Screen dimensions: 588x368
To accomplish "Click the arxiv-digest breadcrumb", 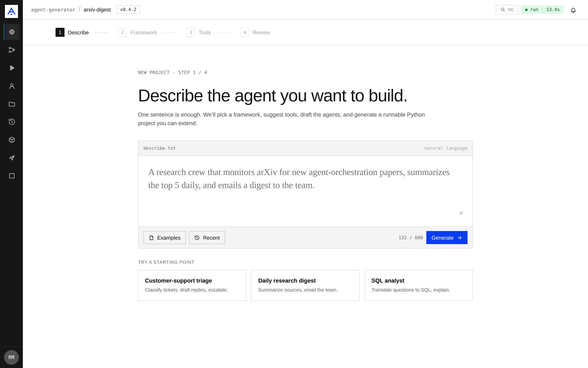I will [x=97, y=10].
